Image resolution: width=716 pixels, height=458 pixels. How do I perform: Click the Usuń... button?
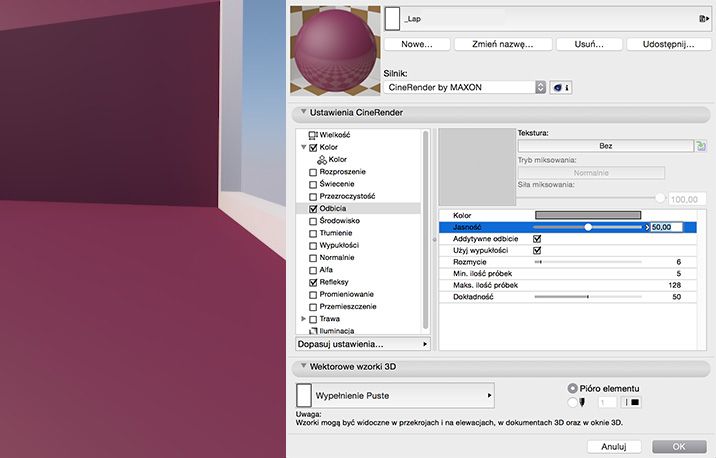589,44
